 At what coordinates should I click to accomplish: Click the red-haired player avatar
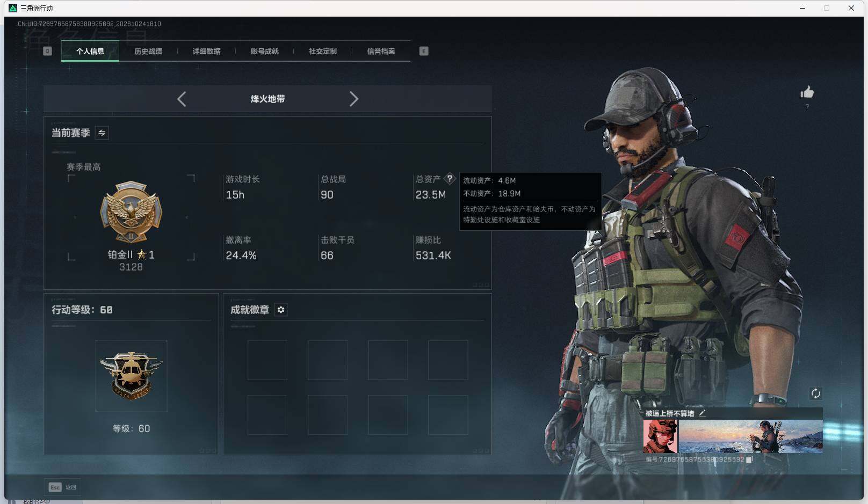[x=660, y=436]
